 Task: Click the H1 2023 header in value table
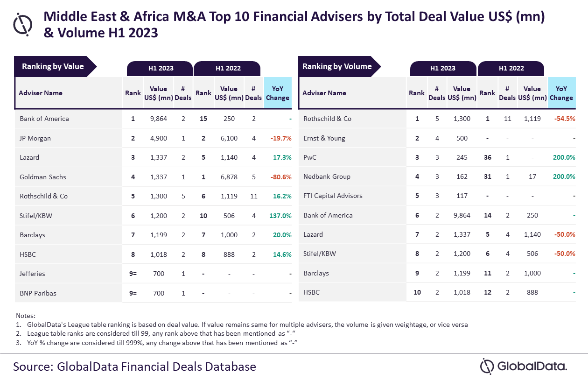coord(161,68)
